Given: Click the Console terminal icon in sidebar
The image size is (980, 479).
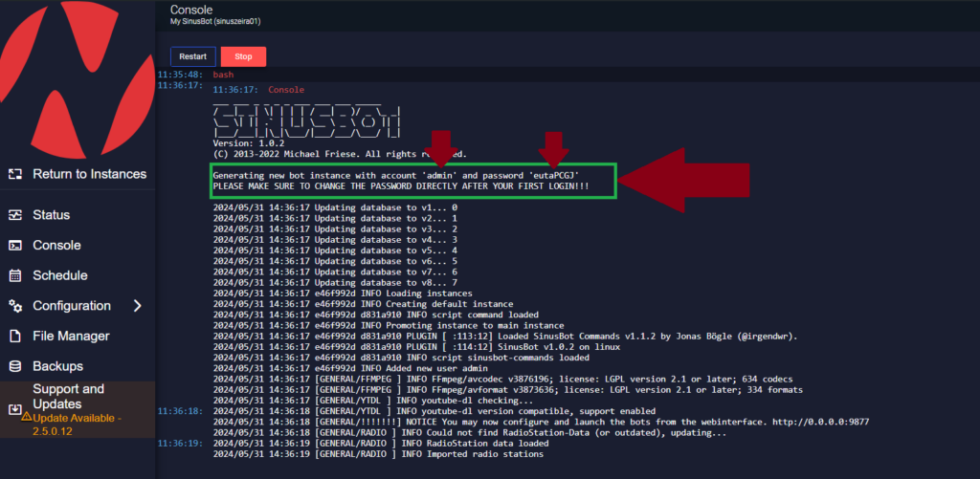Looking at the screenshot, I should pyautogui.click(x=14, y=246).
